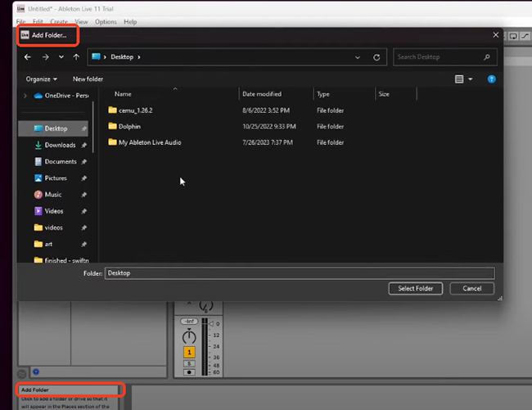Image resolution: width=532 pixels, height=410 pixels.
Task: Click pin icon next to Documents
Action: 83,162
